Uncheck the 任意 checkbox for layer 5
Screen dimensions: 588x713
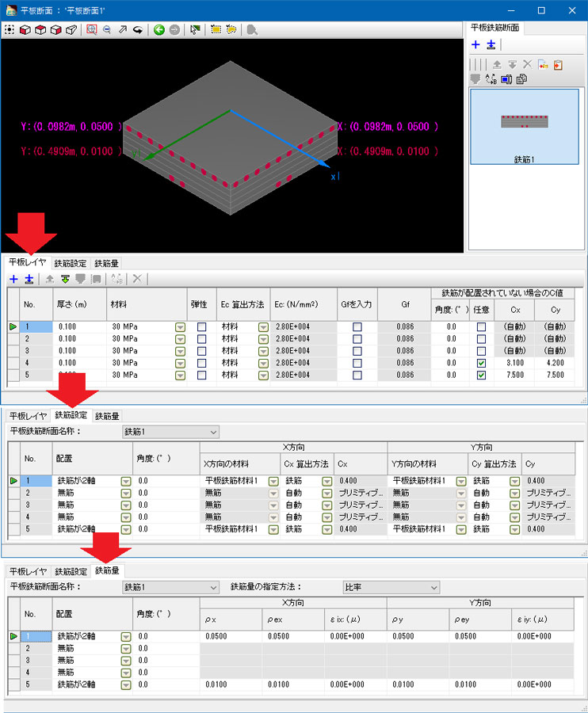(481, 376)
